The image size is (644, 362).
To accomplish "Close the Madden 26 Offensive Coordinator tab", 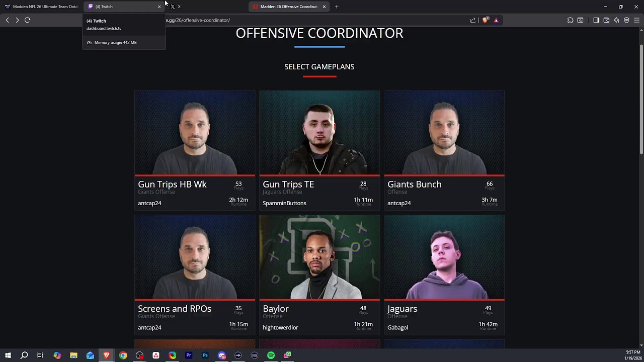I will coord(324,7).
